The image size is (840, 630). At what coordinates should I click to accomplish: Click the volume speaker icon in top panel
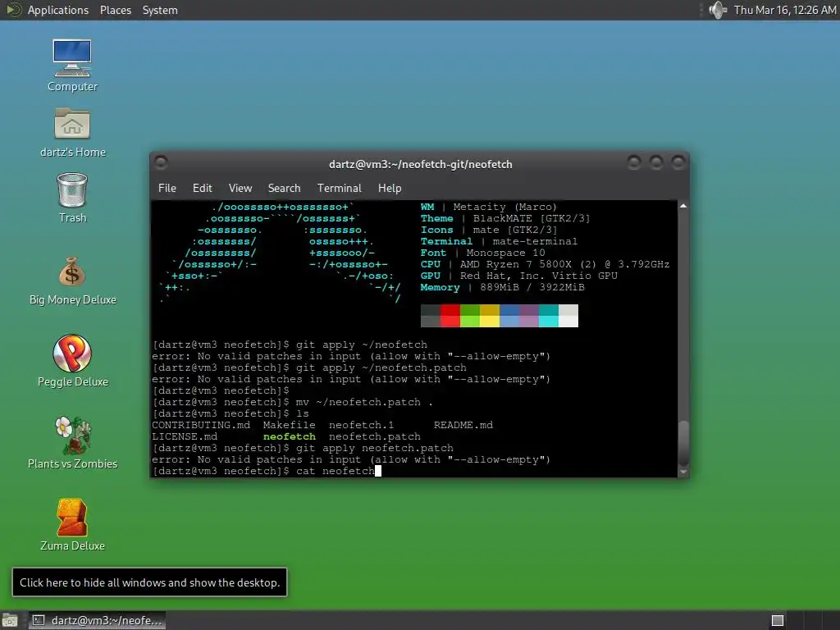[717, 10]
